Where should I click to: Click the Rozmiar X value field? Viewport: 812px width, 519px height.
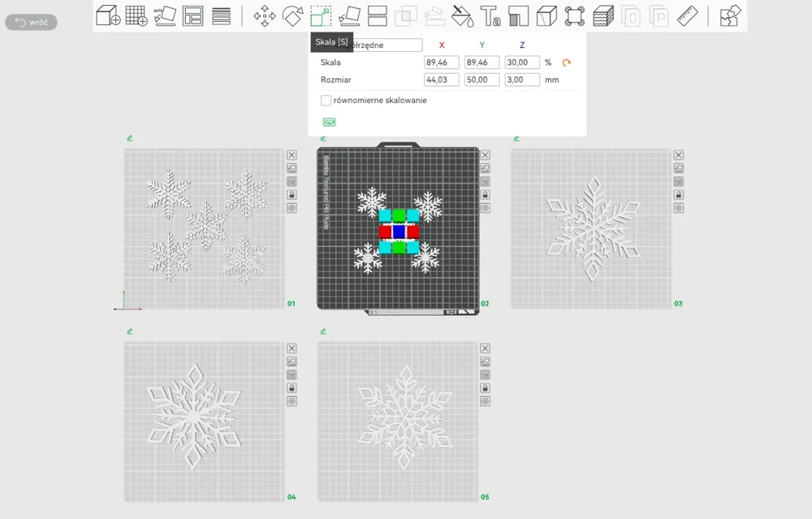[x=442, y=80]
